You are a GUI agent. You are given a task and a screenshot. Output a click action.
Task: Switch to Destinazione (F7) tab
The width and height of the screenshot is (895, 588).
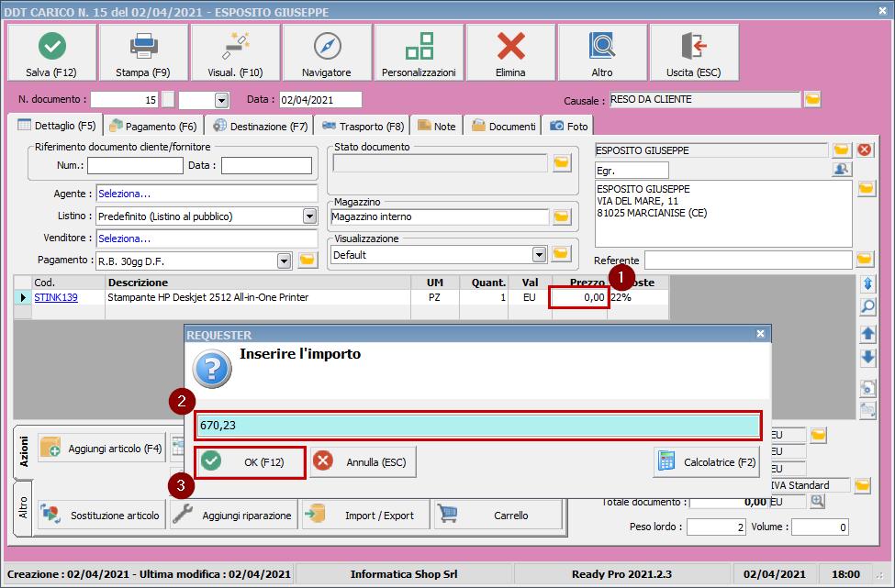coord(261,126)
